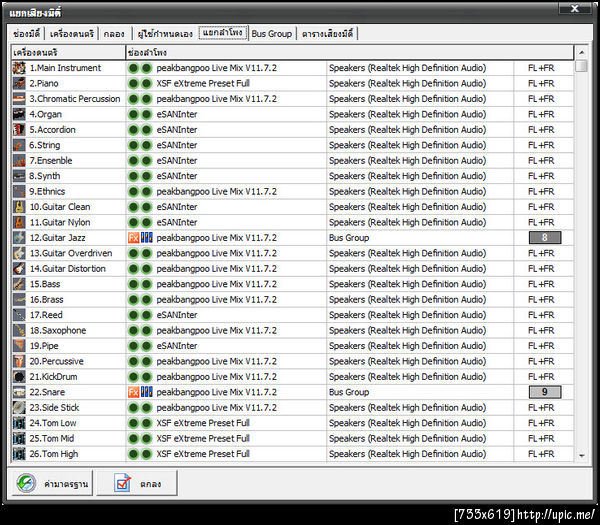Toggle left green light on Organ row

click(x=133, y=114)
